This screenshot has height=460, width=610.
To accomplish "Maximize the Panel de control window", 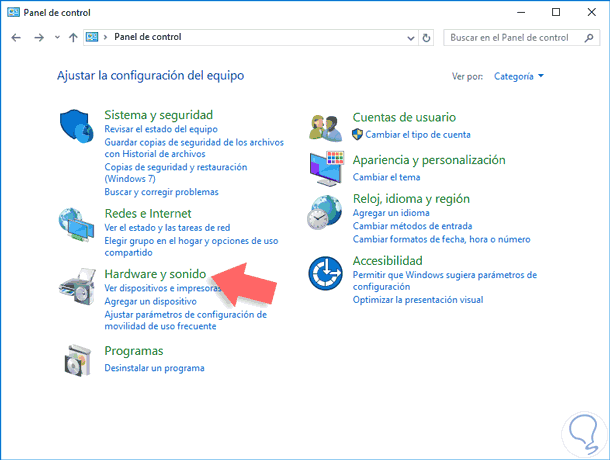I will tap(556, 12).
